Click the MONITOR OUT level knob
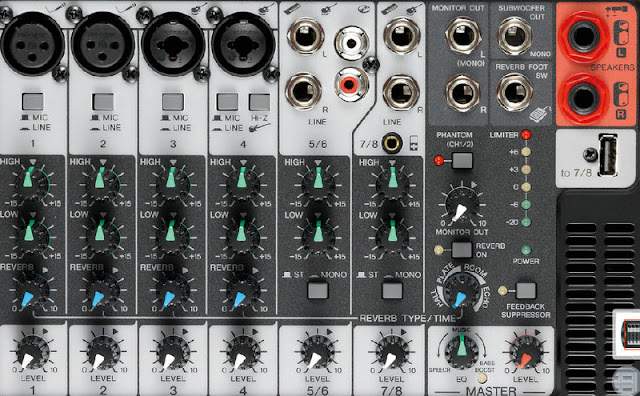 coord(462,204)
